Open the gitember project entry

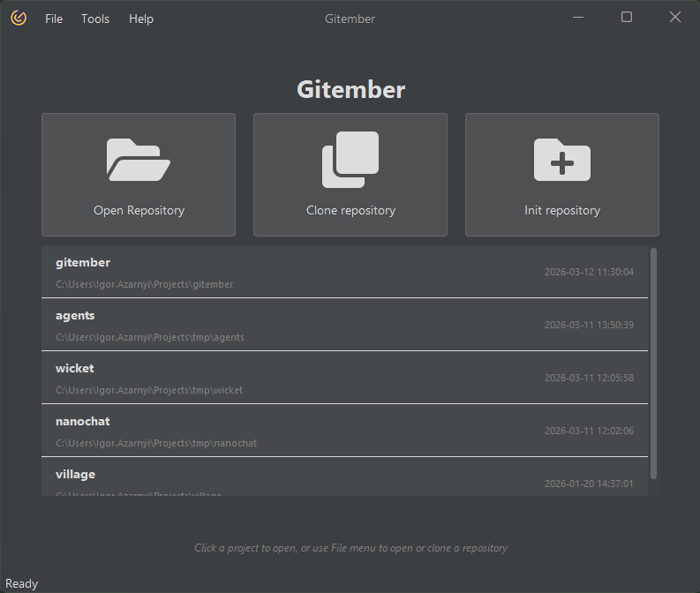pos(83,263)
